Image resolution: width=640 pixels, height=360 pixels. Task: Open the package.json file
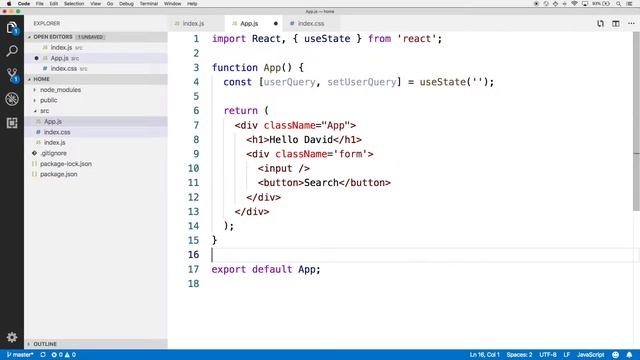click(x=96, y=174)
